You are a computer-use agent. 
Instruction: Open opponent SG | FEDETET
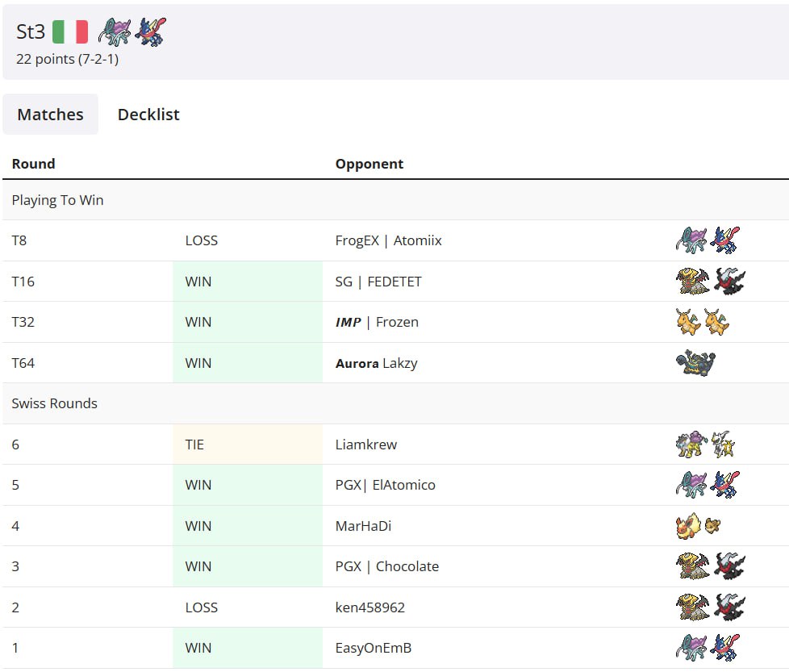pyautogui.click(x=378, y=282)
